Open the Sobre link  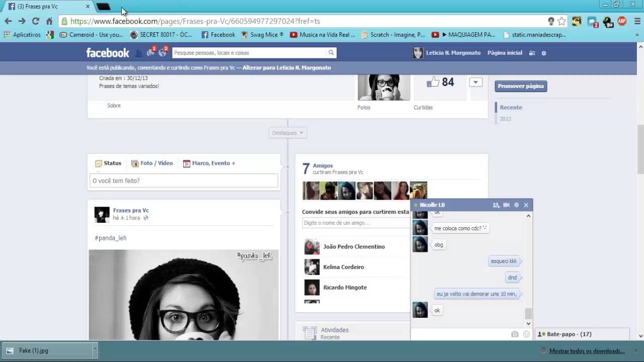(x=114, y=106)
